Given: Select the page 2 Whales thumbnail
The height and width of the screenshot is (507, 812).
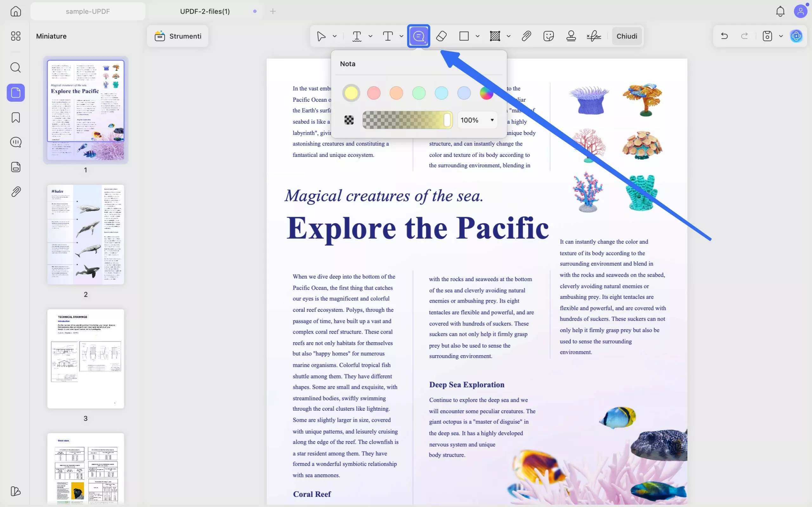Looking at the screenshot, I should (x=86, y=234).
